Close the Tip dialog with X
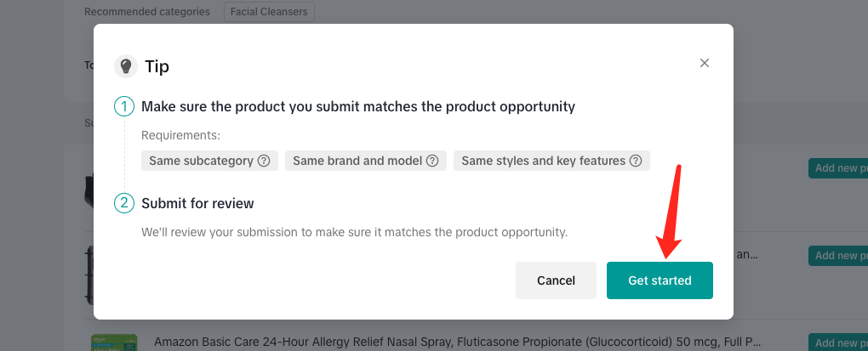 click(x=704, y=63)
